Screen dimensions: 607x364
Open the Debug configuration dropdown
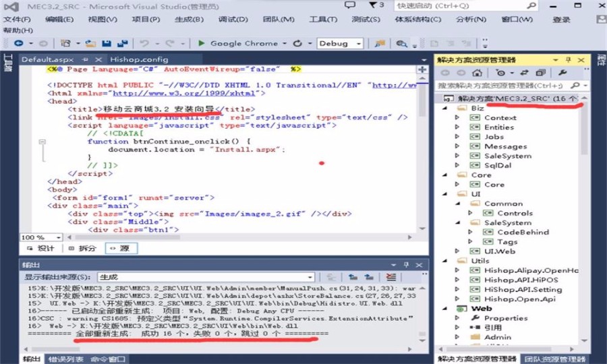click(340, 43)
